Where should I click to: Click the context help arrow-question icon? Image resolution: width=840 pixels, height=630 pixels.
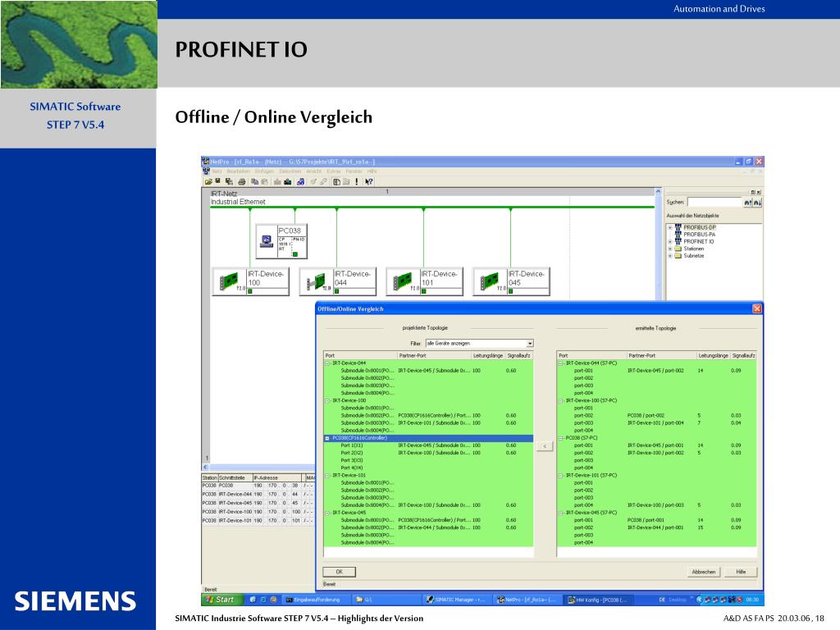[x=369, y=181]
